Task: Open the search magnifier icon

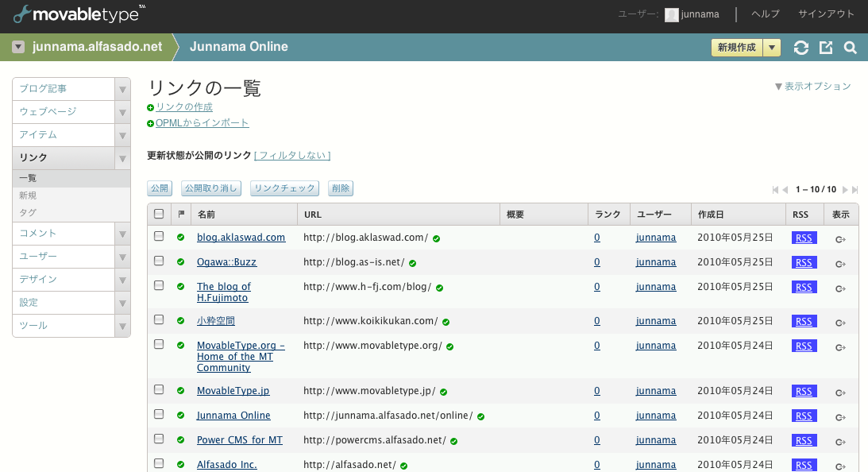Action: tap(851, 48)
